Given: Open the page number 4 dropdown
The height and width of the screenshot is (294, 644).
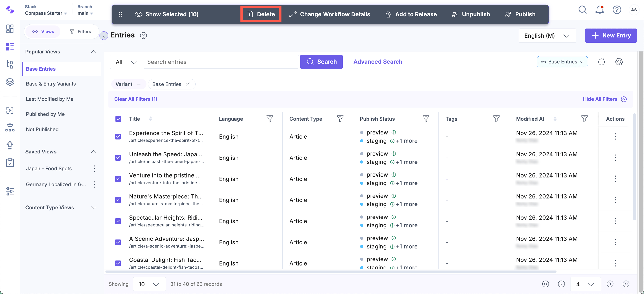Looking at the screenshot, I should point(585,284).
